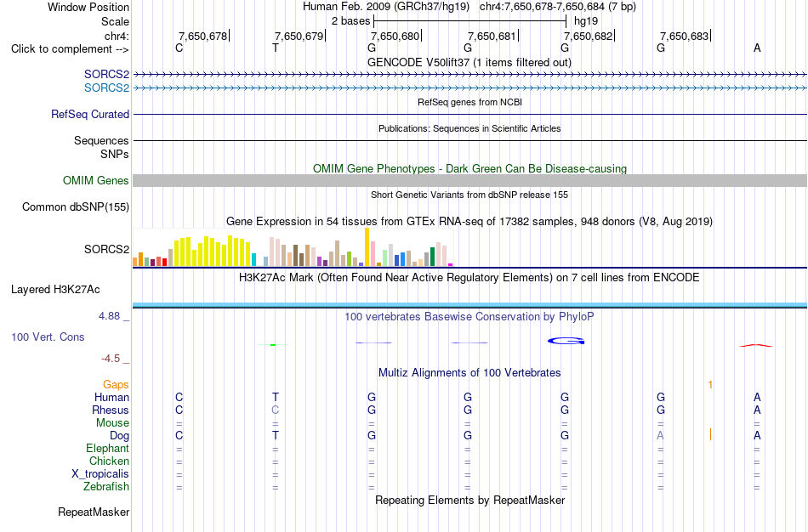Click SORCS2 label beside the GTEx chart
This screenshot has width=808, height=532.
click(106, 249)
